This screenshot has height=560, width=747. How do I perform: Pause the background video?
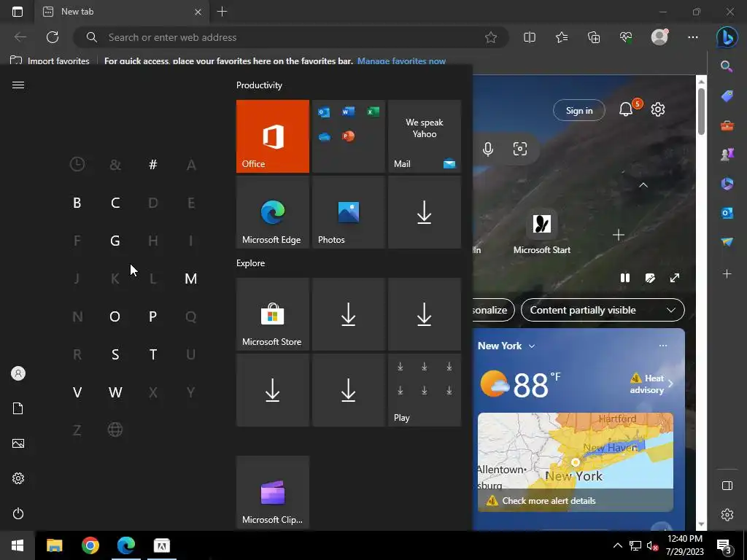coord(625,278)
